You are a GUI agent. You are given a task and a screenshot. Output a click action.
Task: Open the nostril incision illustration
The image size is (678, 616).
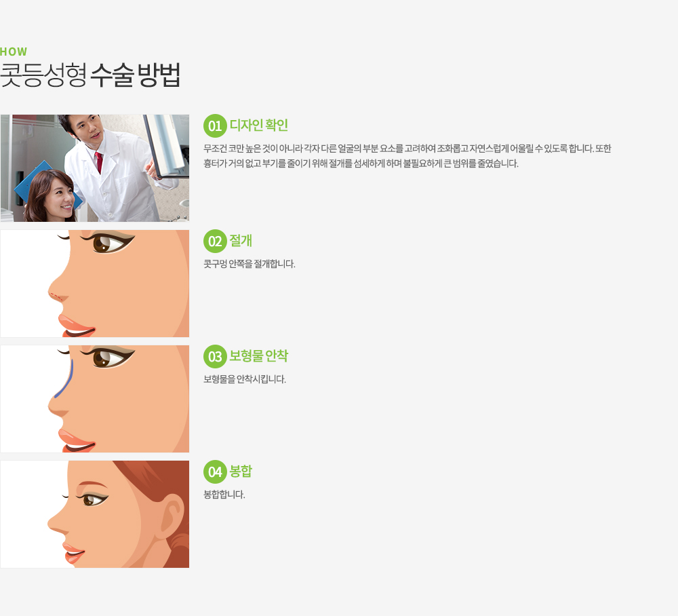[x=95, y=284]
